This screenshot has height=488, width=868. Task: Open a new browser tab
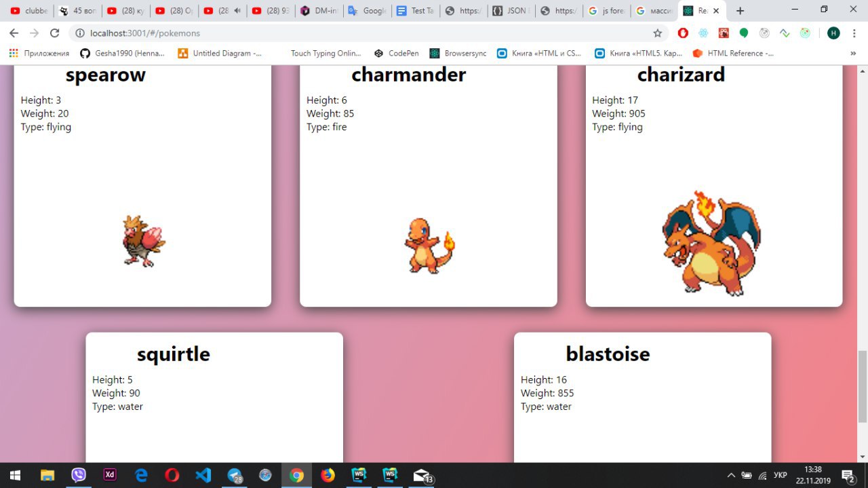(x=740, y=11)
